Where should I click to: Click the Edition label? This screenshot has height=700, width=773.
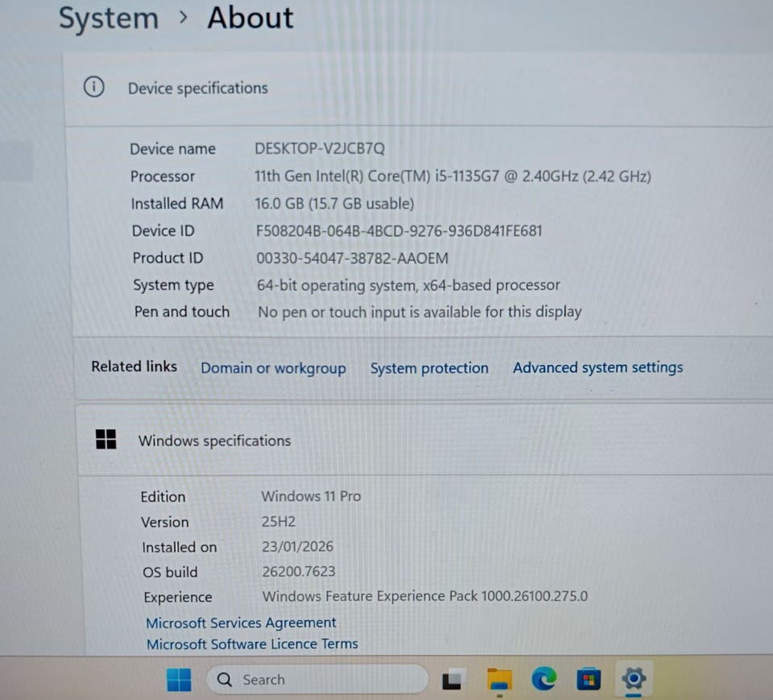tap(163, 496)
